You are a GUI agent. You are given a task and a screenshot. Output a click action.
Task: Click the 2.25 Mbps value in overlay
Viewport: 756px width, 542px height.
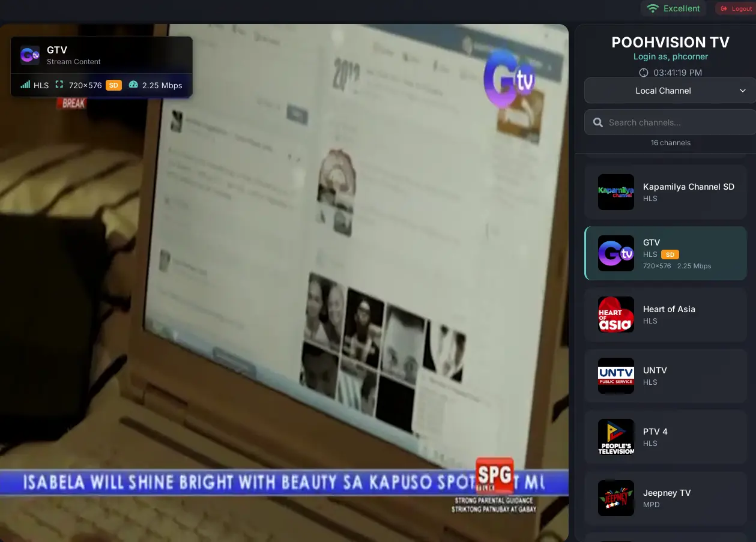pos(162,85)
